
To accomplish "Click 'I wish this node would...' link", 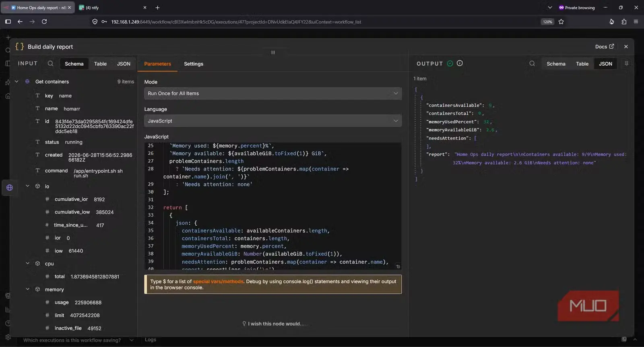I will (x=274, y=324).
